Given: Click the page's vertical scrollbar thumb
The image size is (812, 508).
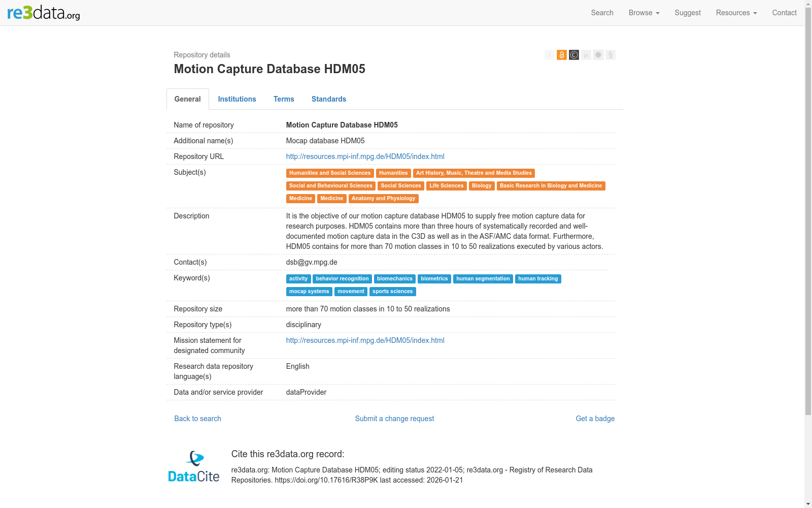Looking at the screenshot, I should point(808,212).
